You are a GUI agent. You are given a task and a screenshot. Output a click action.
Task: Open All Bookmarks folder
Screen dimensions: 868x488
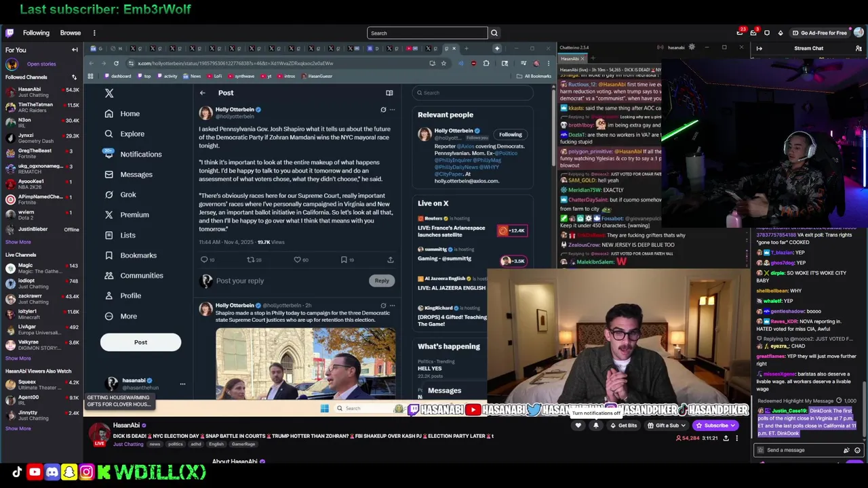pyautogui.click(x=534, y=76)
